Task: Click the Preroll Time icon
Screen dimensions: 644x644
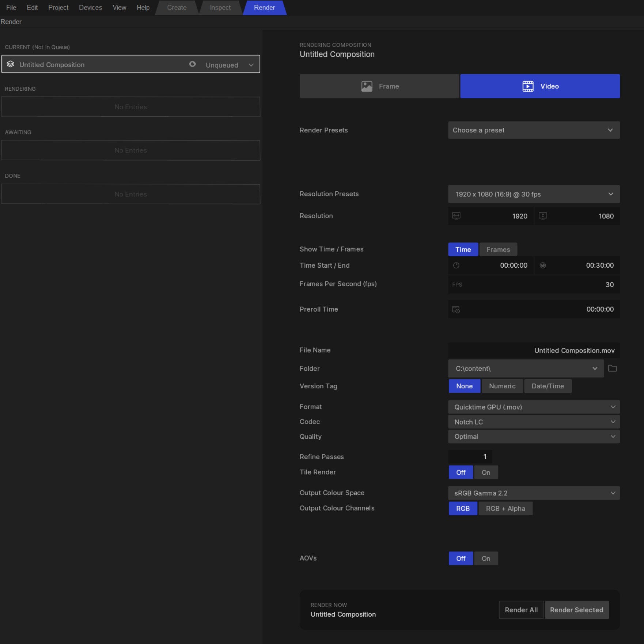Action: [456, 309]
